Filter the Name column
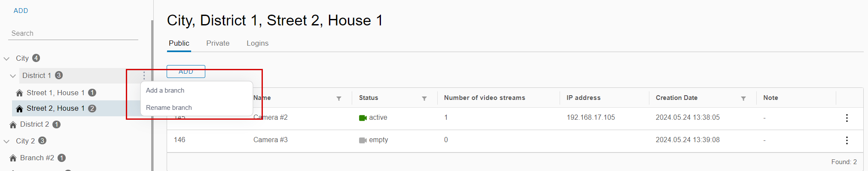The height and width of the screenshot is (171, 868). point(339,99)
